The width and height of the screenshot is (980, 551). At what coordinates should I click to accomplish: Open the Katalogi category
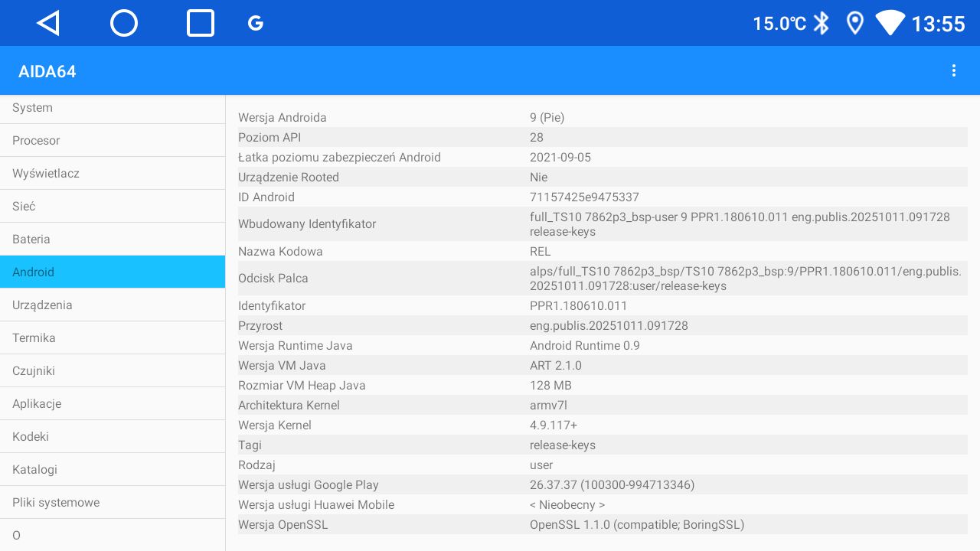113,469
